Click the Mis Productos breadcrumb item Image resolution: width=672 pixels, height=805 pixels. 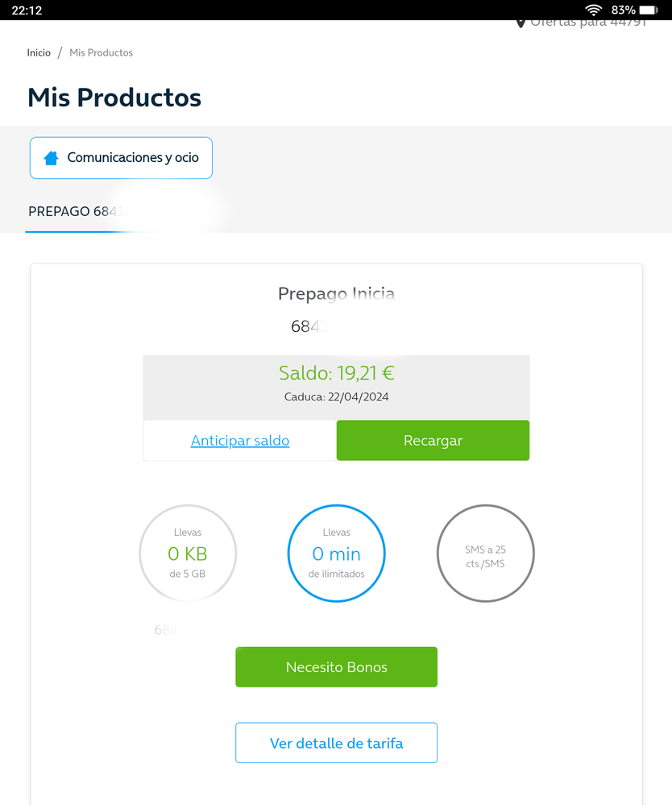tap(101, 52)
